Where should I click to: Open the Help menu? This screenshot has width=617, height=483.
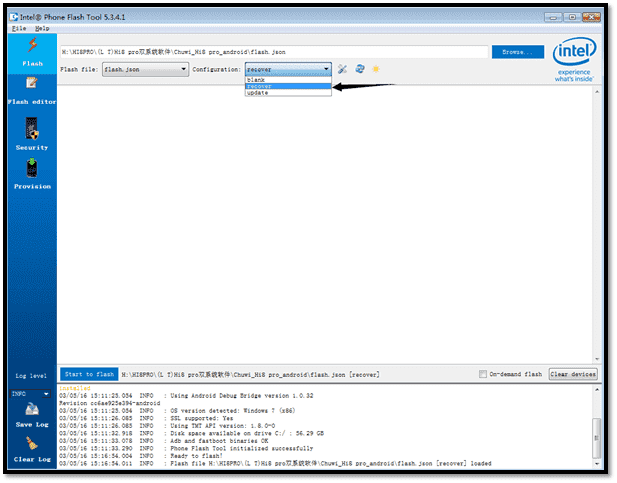(x=42, y=28)
